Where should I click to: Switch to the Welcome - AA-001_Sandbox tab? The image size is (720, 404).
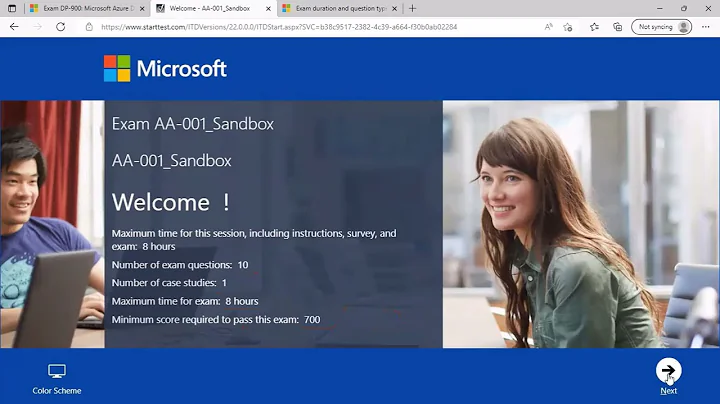coord(213,8)
